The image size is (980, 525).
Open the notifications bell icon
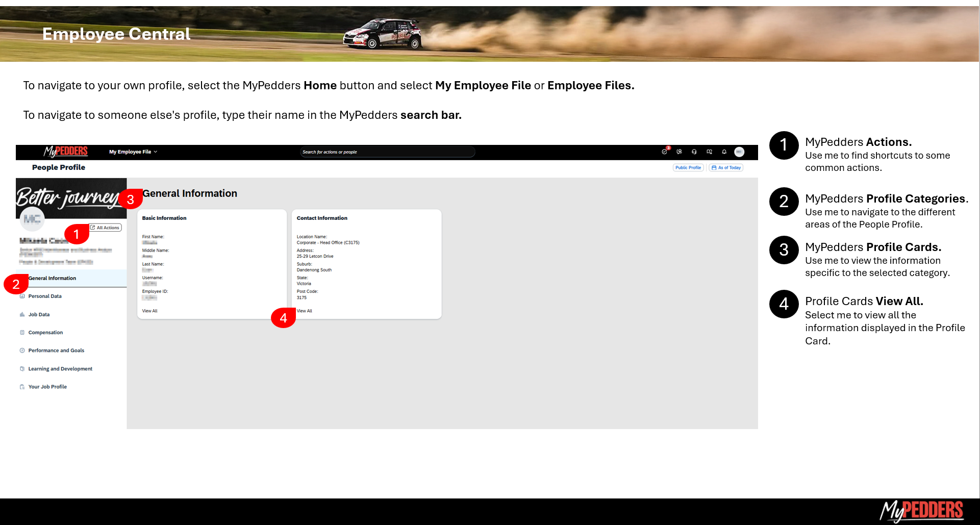pyautogui.click(x=724, y=152)
